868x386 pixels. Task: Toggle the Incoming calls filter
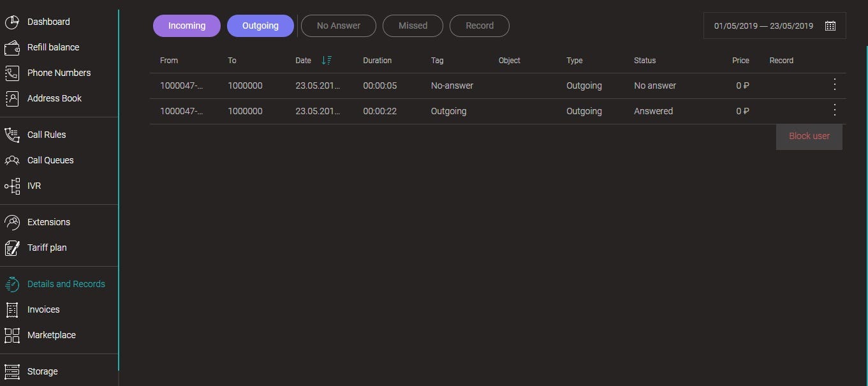187,26
